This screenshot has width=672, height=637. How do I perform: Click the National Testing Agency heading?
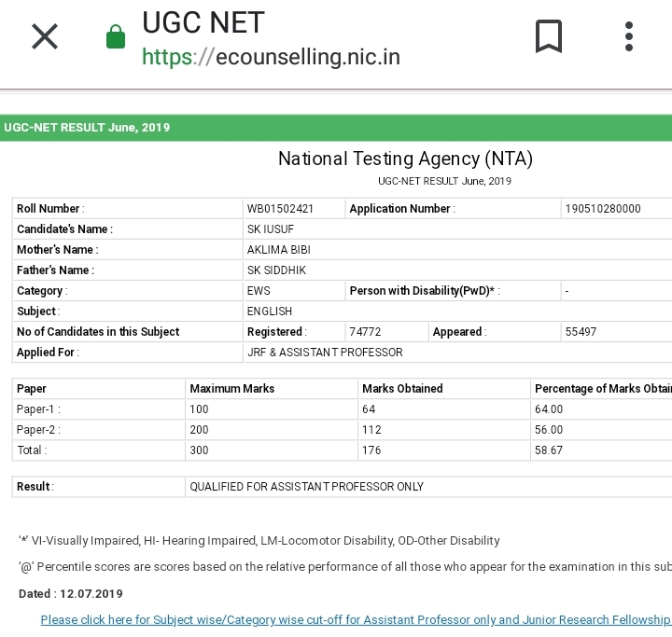point(405,159)
